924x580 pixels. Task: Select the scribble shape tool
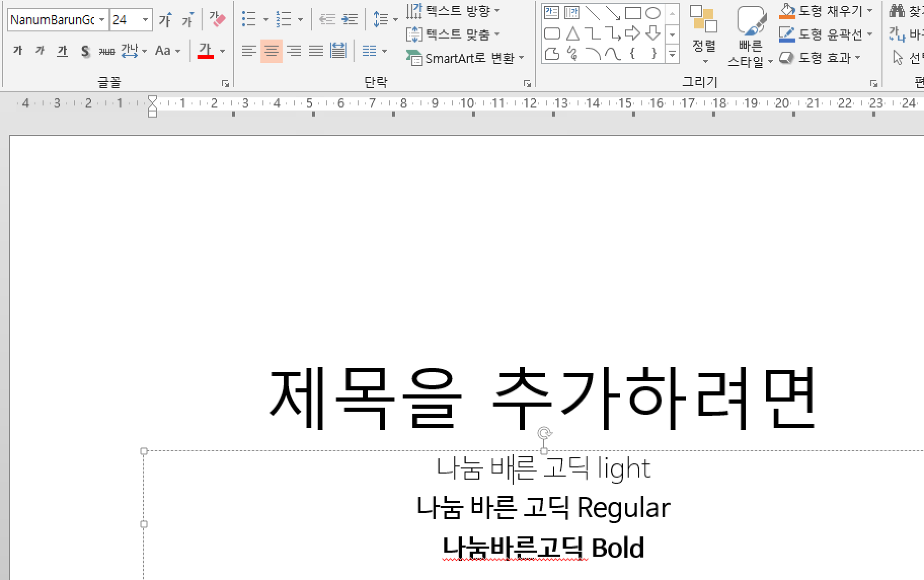(x=572, y=53)
